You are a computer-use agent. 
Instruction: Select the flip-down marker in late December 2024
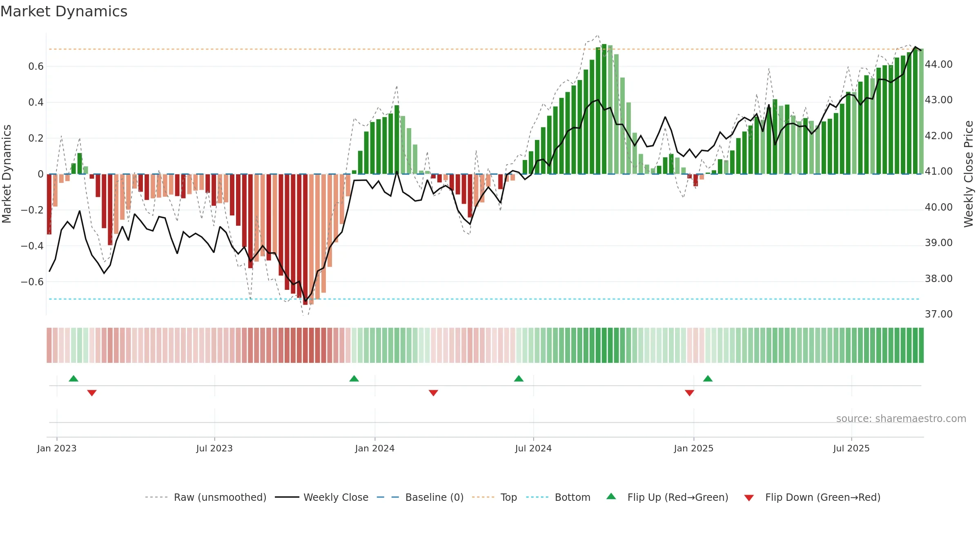pos(689,393)
